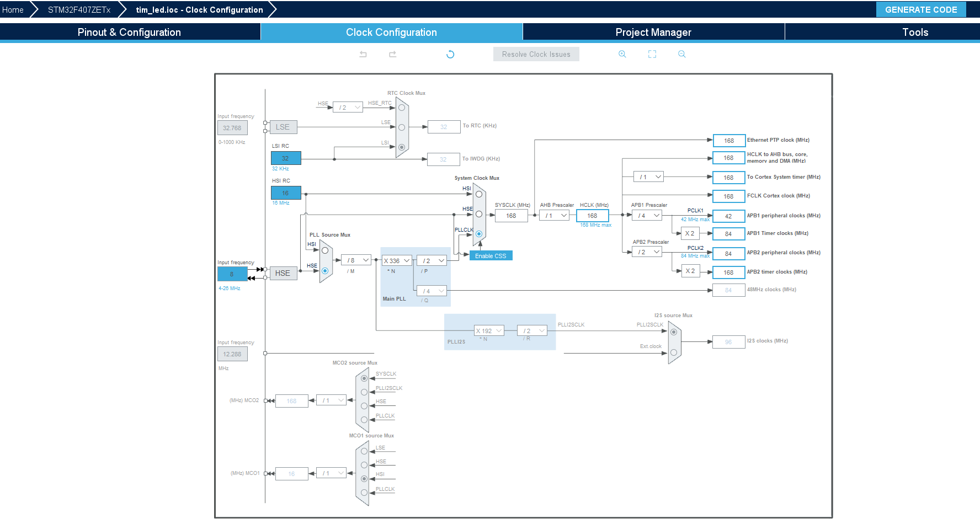Select HSE in PLL Source Mux

(325, 271)
